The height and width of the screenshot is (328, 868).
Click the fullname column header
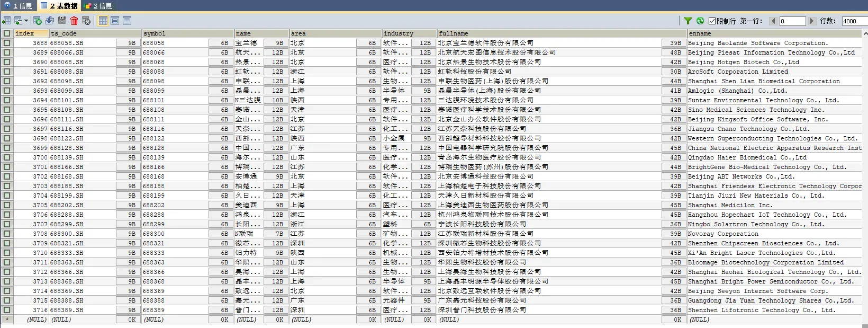[x=562, y=33]
